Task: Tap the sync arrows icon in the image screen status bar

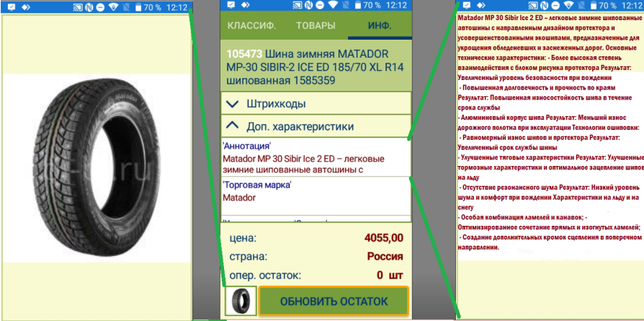Action: pos(25,7)
